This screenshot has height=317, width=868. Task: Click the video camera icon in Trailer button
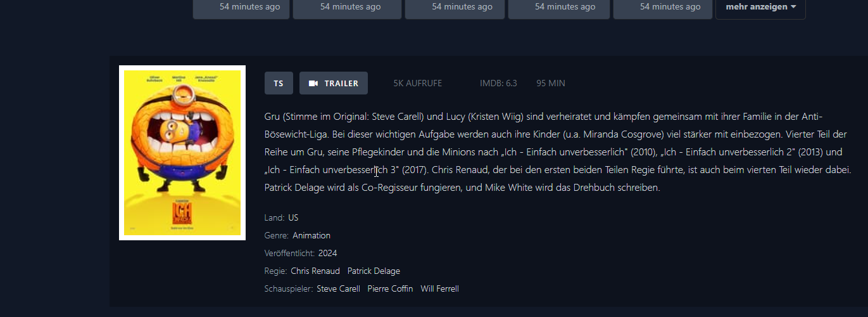(x=313, y=83)
